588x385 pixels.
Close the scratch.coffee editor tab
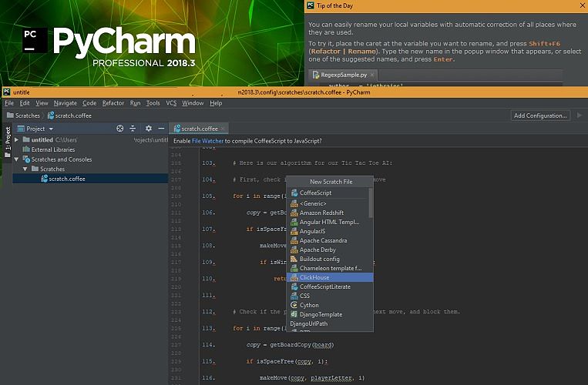click(223, 129)
